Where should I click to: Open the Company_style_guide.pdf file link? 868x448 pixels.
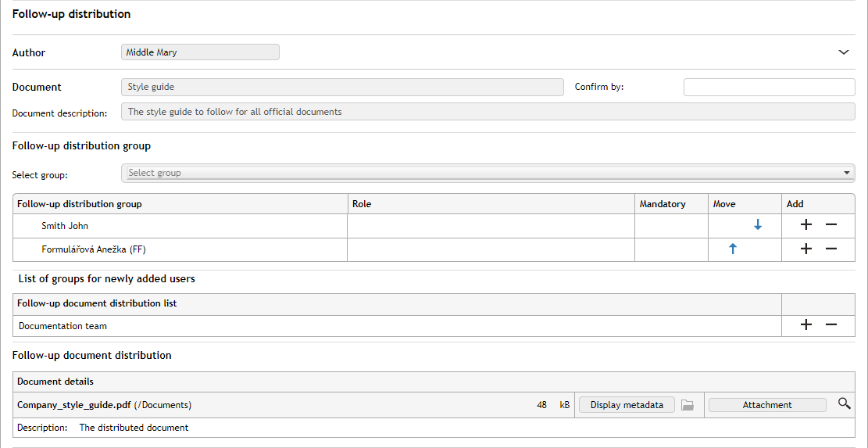(x=73, y=405)
